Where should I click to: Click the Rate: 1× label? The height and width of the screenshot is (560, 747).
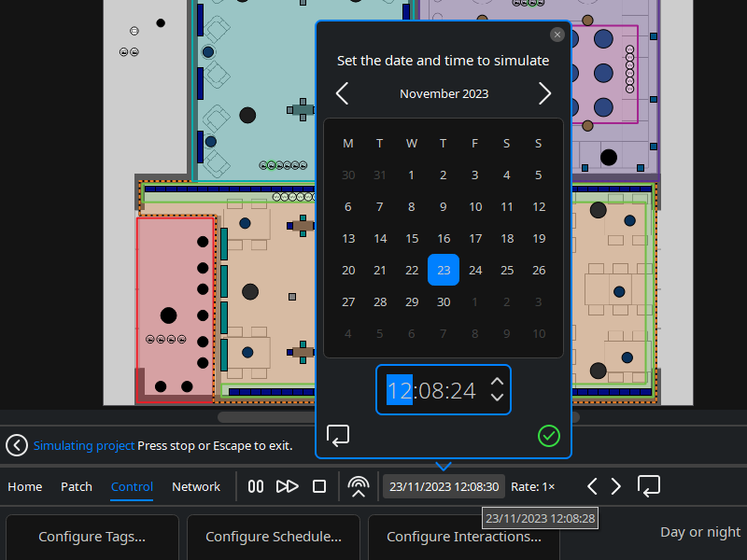(532, 486)
